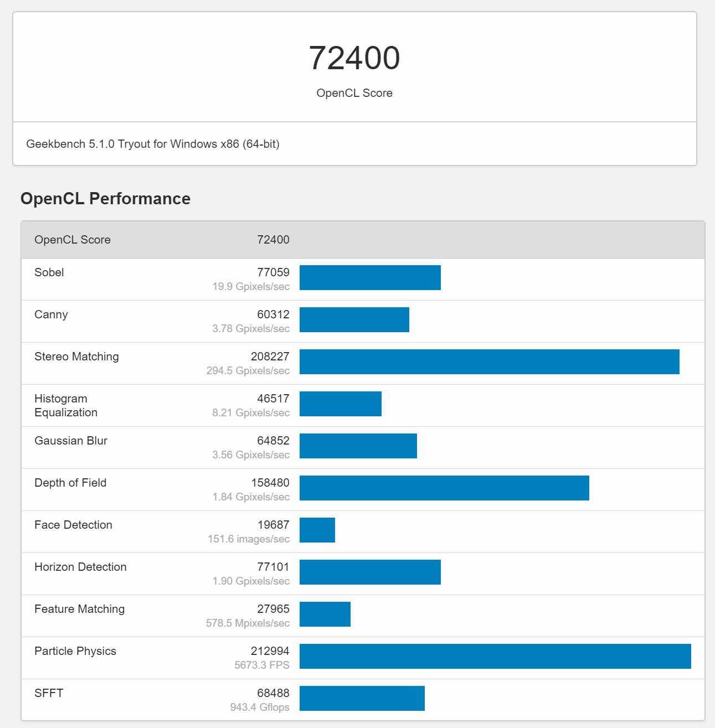This screenshot has height=728, width=715.
Task: Click the Depth of Field score 158480
Action: point(270,483)
